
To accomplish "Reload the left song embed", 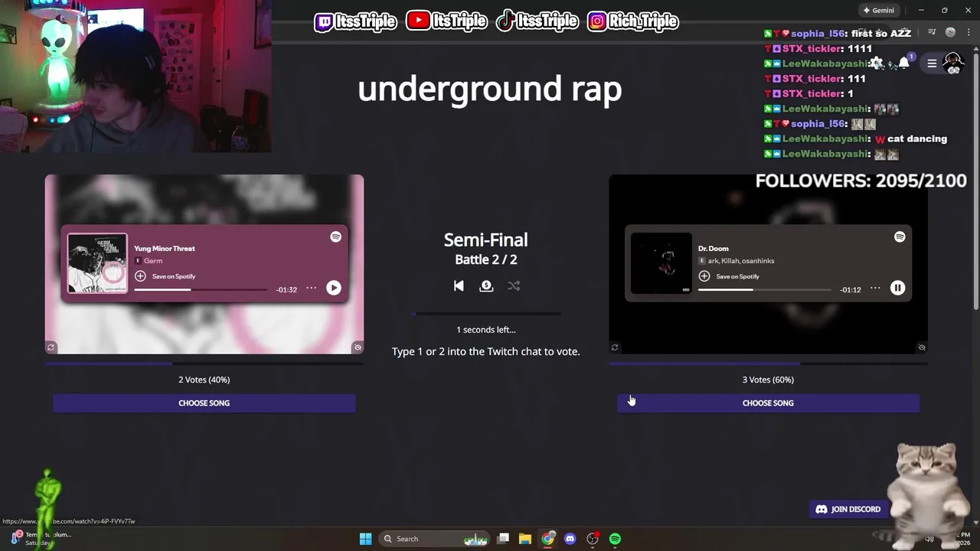I will pos(51,347).
